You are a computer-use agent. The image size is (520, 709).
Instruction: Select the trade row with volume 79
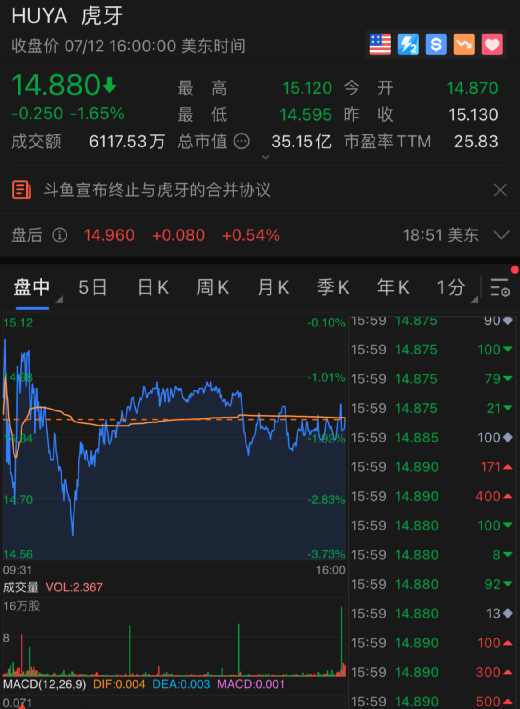tap(432, 378)
